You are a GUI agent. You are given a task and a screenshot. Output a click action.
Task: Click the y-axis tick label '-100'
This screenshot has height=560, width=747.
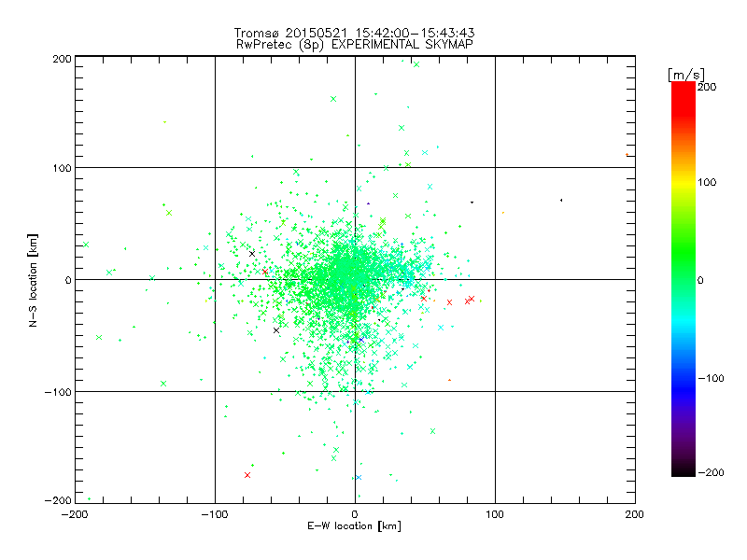[58, 392]
